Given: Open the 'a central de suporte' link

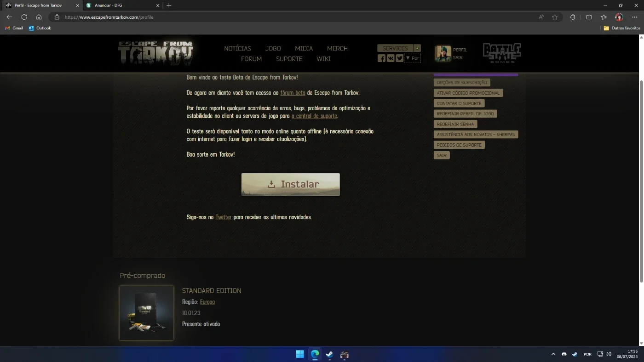Looking at the screenshot, I should (x=314, y=116).
